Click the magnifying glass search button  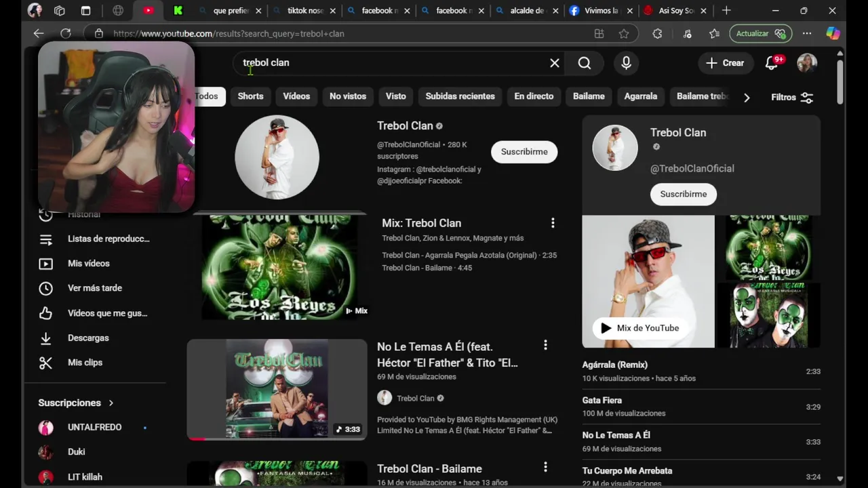[x=585, y=63]
